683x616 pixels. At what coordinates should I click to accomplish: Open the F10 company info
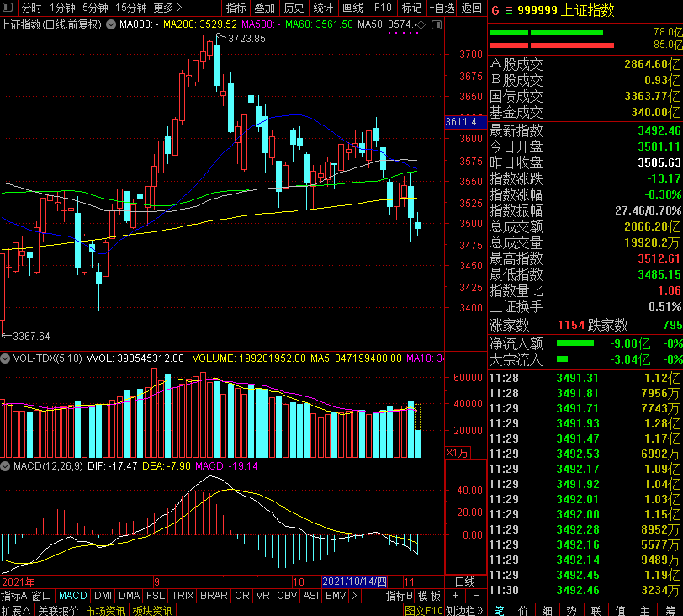[383, 8]
